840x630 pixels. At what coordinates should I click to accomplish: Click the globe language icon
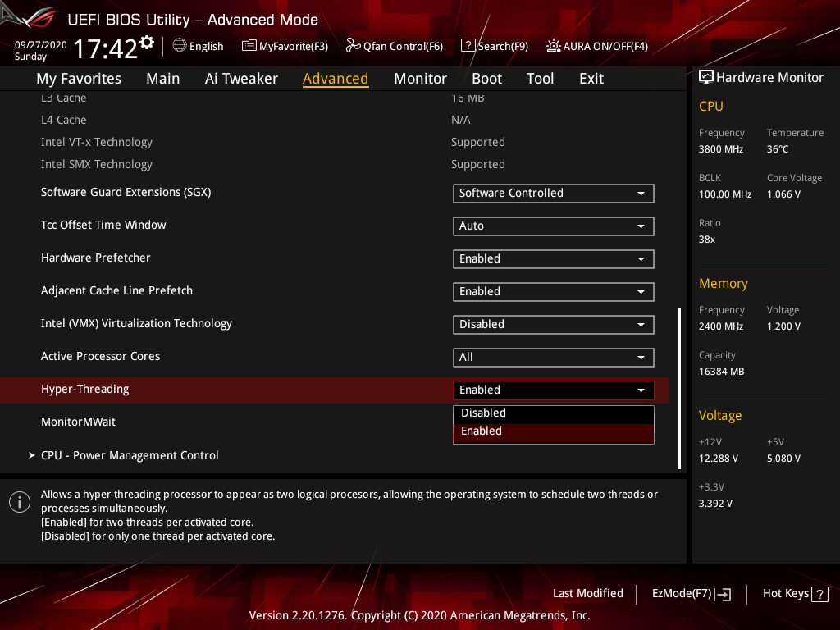click(180, 46)
